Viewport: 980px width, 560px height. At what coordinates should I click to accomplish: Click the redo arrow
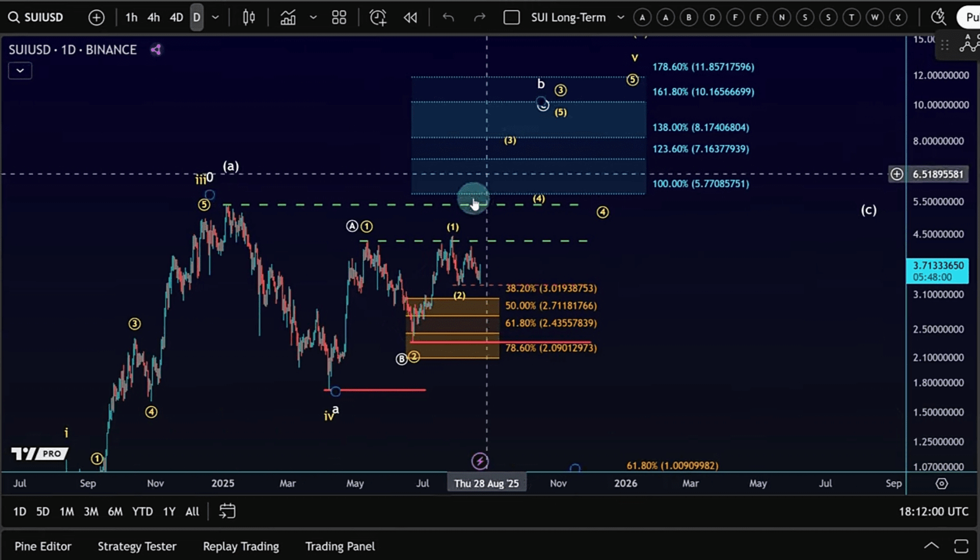pos(479,18)
